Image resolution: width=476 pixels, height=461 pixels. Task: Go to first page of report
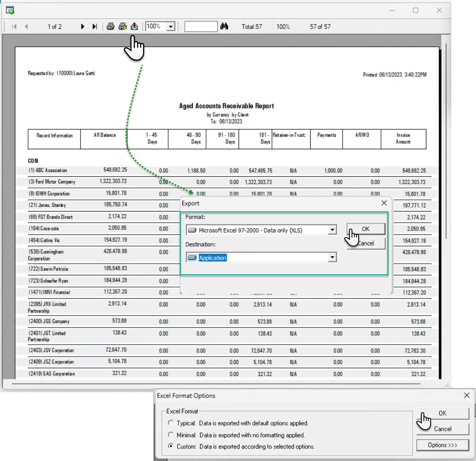14,27
